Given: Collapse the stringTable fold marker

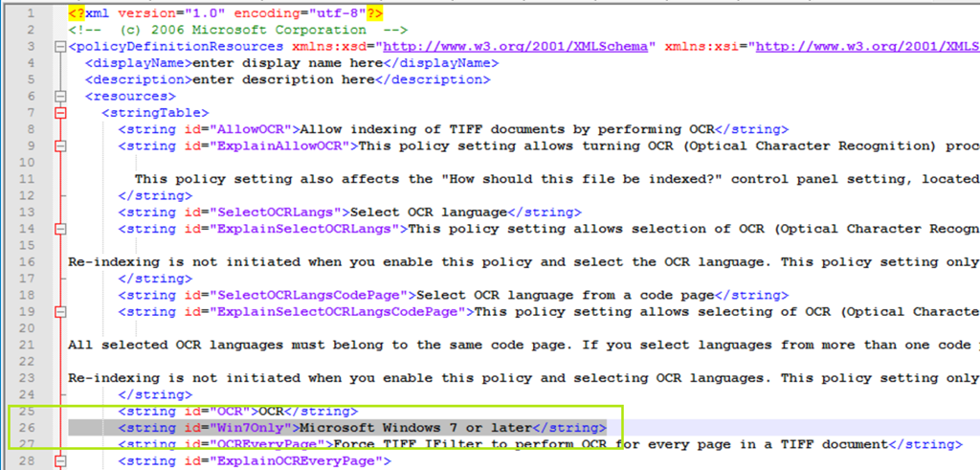Looking at the screenshot, I should (x=62, y=113).
